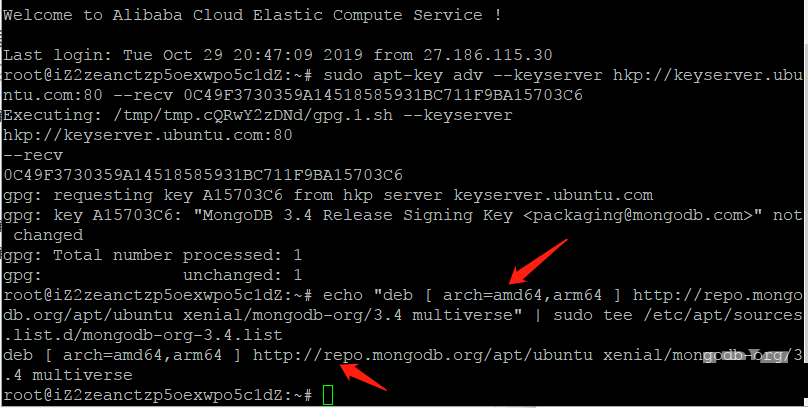
Task: Click the upper red arrow pointing at amd64
Action: coord(538,262)
